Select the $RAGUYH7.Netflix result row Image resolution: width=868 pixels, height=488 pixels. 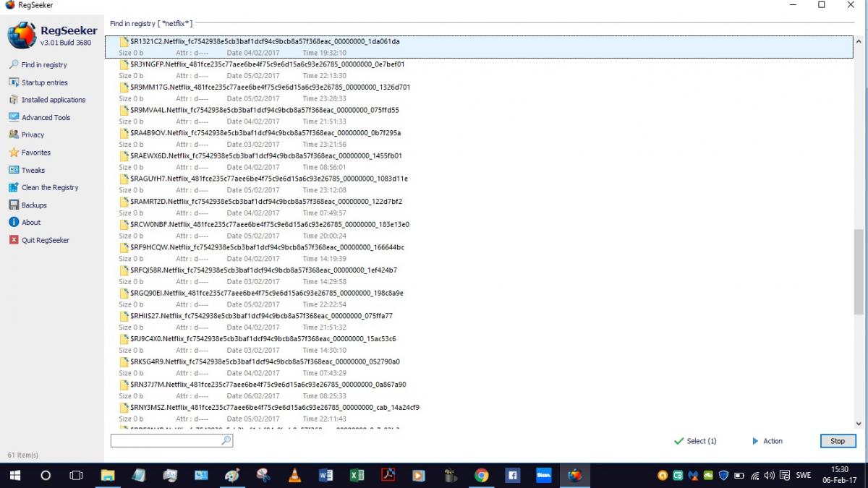(x=480, y=184)
